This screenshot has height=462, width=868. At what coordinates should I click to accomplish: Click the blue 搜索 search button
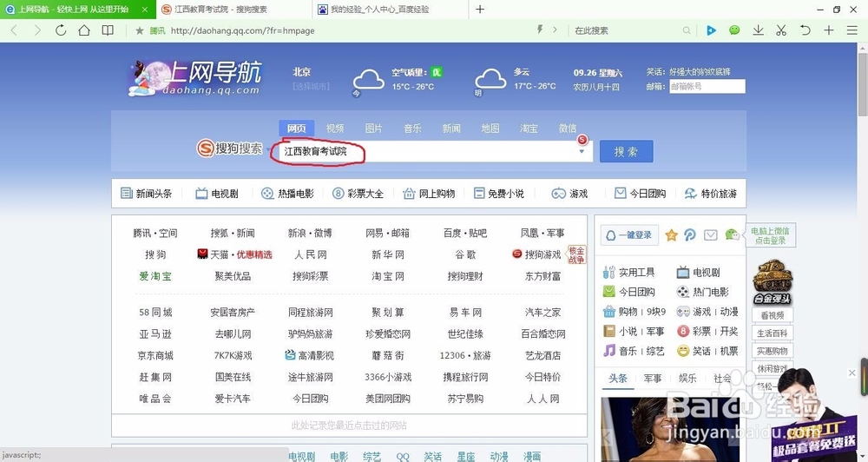626,151
